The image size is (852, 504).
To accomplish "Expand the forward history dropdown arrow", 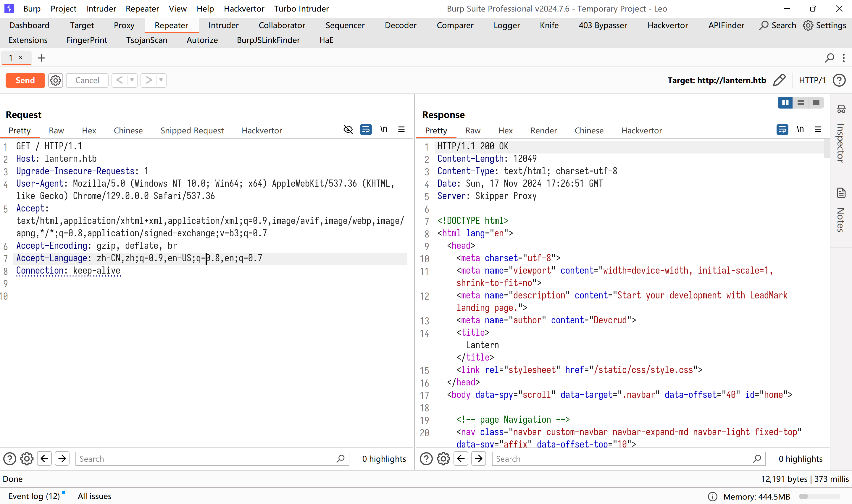I will coord(161,80).
